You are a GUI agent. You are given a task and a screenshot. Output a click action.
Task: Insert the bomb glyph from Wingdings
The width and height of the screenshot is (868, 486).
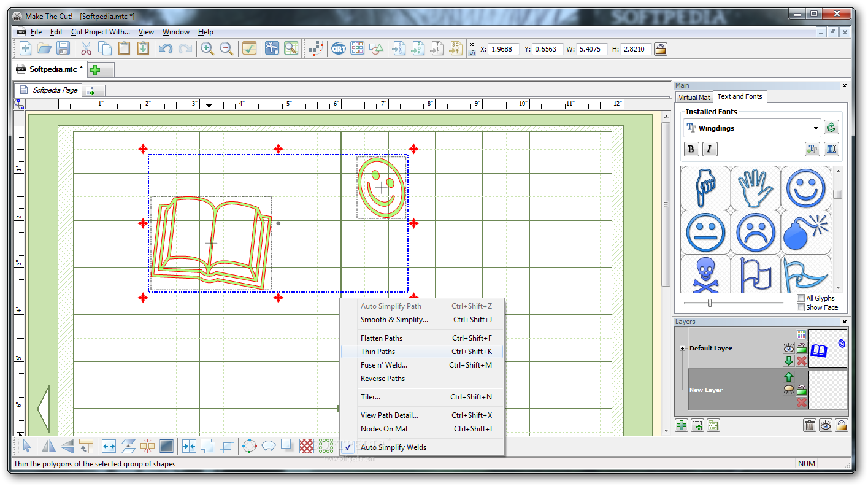pyautogui.click(x=806, y=232)
